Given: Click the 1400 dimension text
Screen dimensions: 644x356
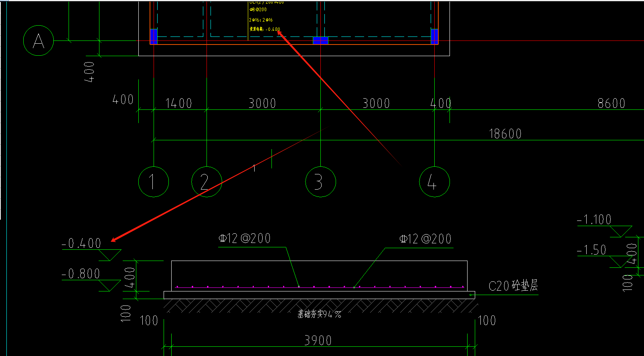Looking at the screenshot, I should click(x=179, y=103).
